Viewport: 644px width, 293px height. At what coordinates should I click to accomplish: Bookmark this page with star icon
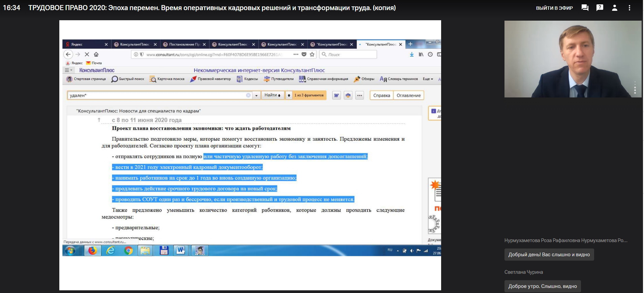point(312,54)
